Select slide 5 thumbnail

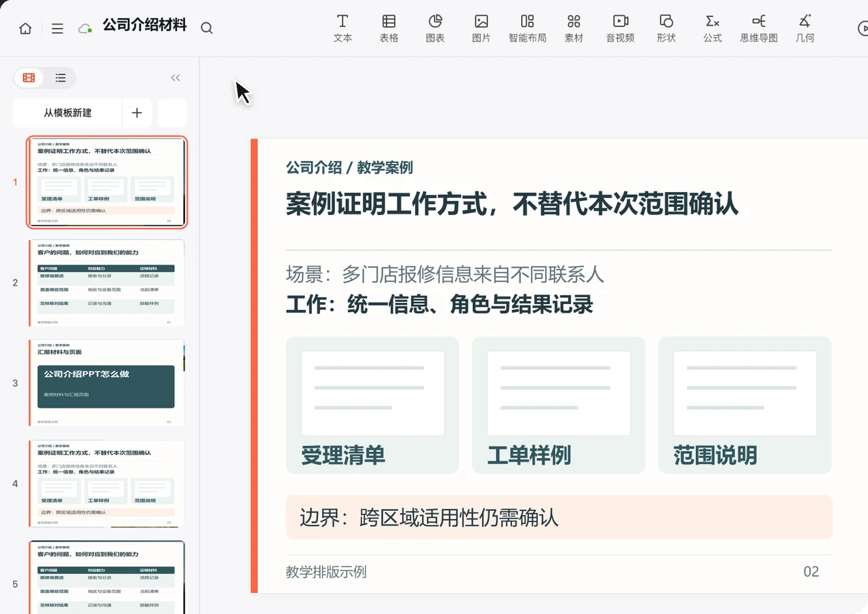[x=107, y=577]
